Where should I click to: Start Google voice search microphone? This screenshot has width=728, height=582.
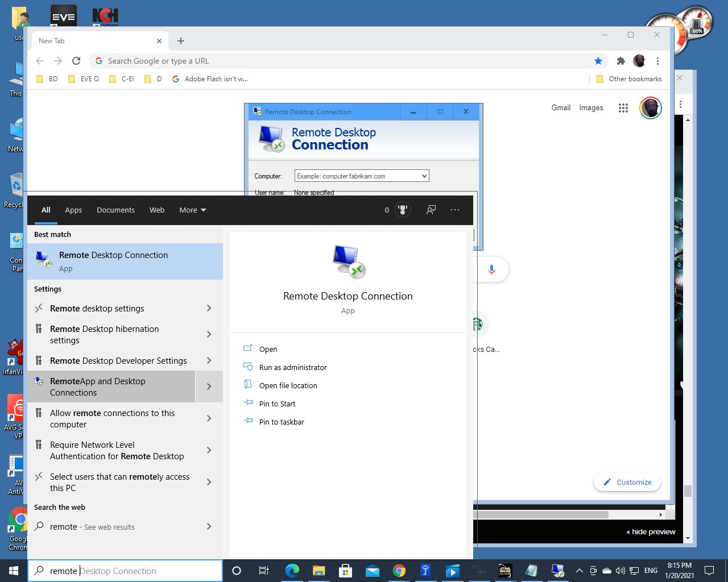[x=492, y=269]
